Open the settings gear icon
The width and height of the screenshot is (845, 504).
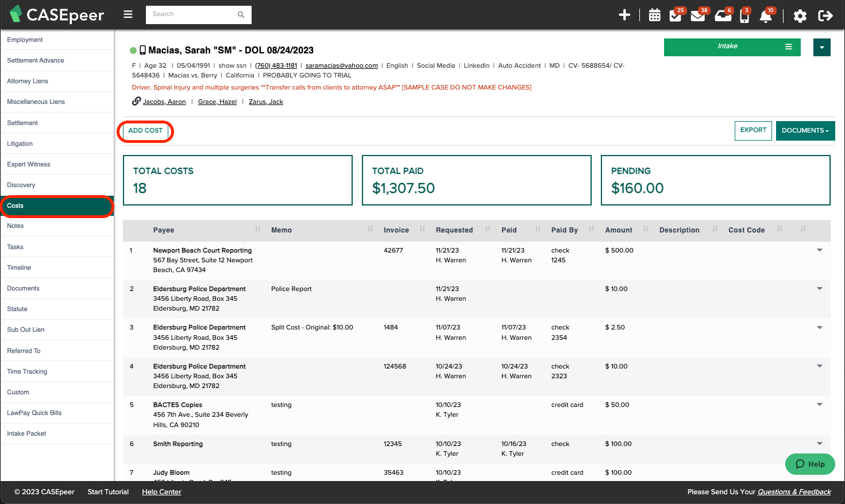point(800,15)
